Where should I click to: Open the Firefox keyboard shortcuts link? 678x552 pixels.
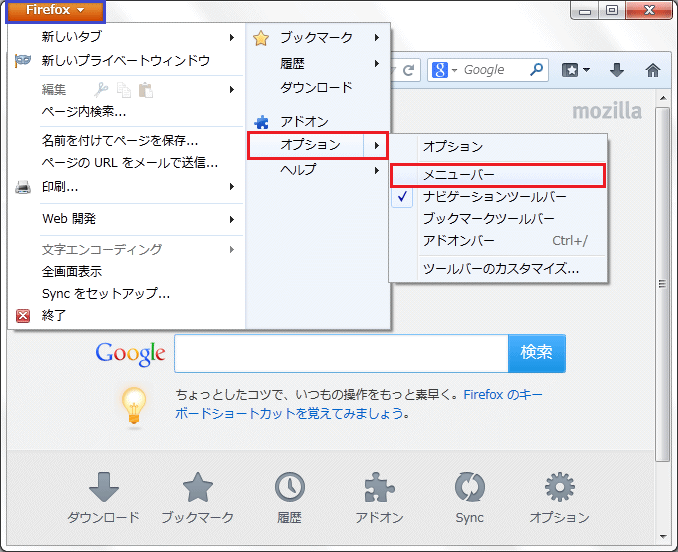pyautogui.click(x=358, y=404)
